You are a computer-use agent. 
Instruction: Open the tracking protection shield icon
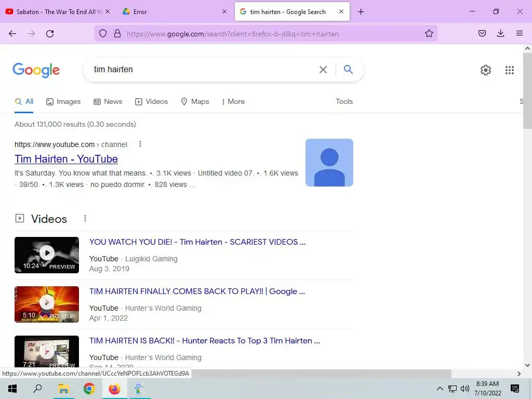click(x=103, y=34)
